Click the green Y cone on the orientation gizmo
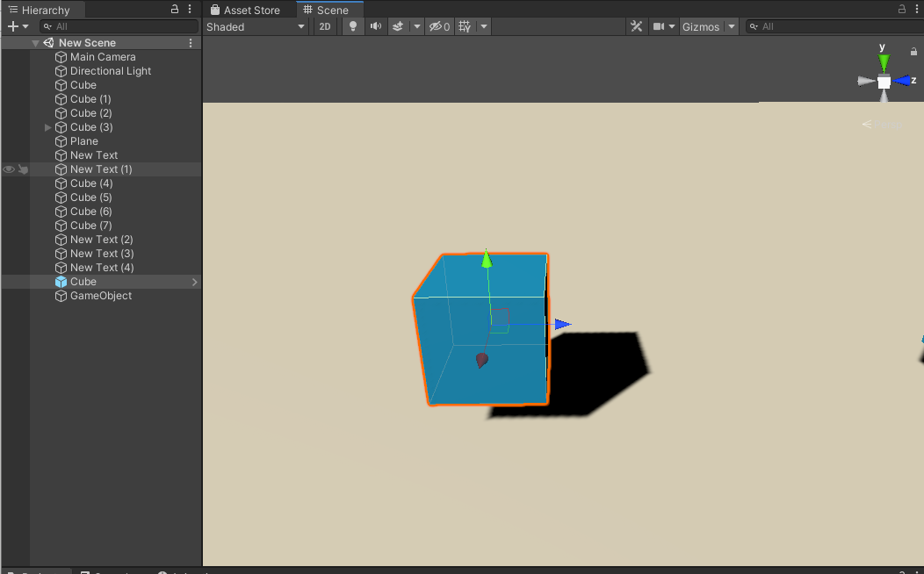924x574 pixels. pos(884,61)
